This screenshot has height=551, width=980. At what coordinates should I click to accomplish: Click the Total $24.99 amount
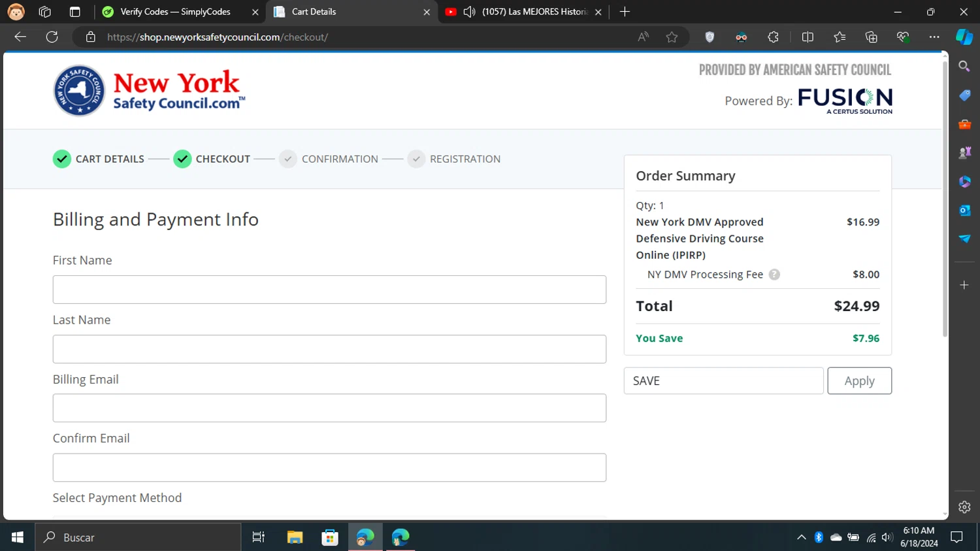point(857,306)
